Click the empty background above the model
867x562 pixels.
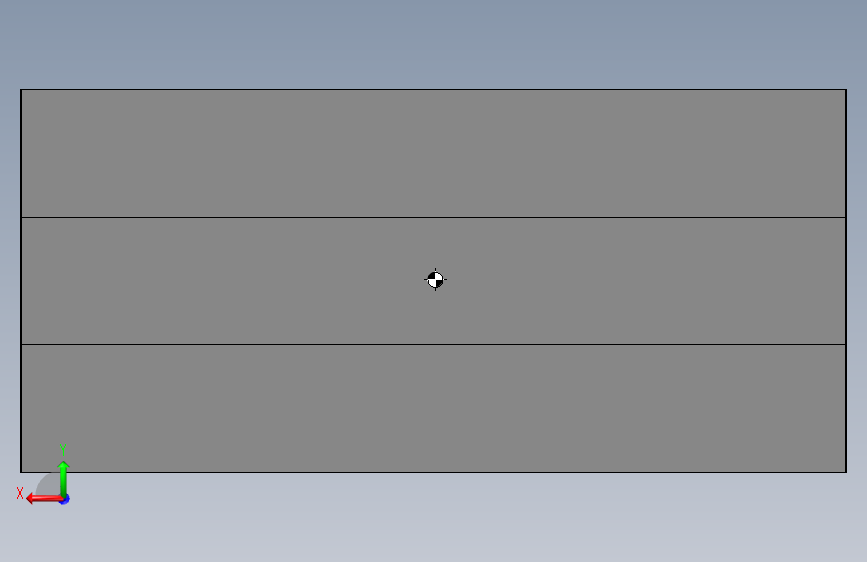pos(434,44)
